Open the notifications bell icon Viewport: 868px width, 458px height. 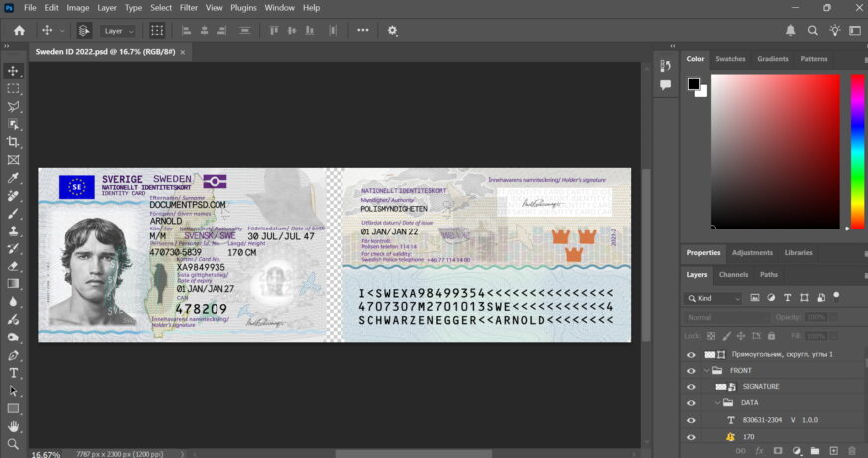790,31
